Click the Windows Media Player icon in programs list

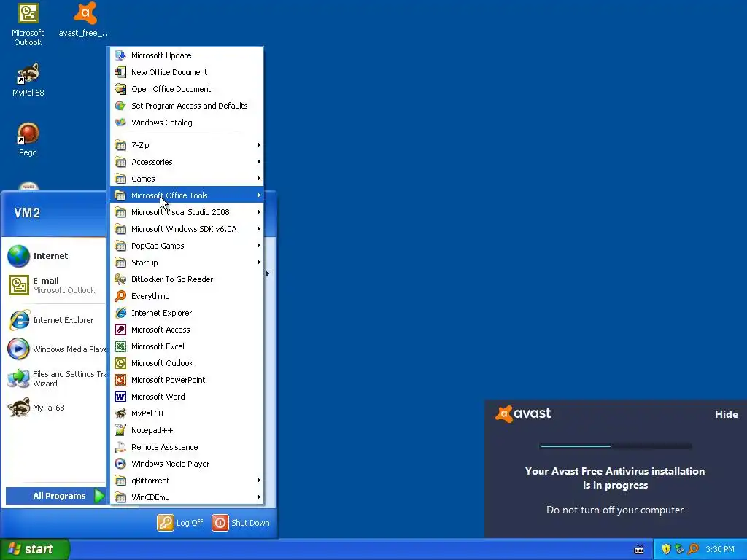click(120, 464)
